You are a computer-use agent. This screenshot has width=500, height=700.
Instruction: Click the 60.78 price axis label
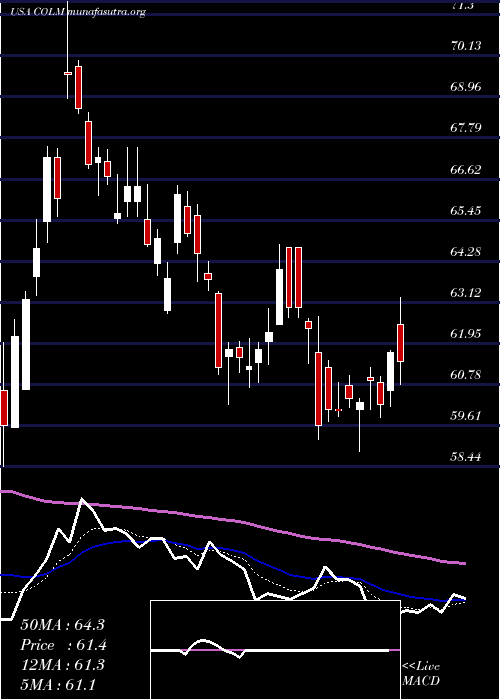[x=466, y=375]
